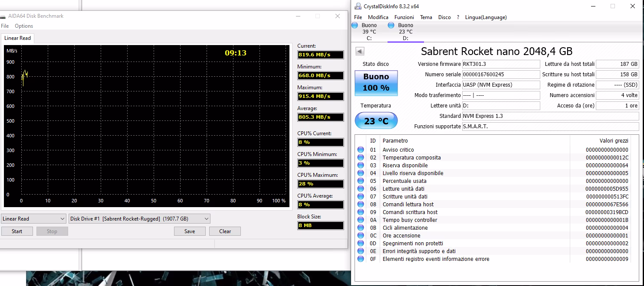Click the Start benchmark button
The width and height of the screenshot is (644, 286).
tap(17, 231)
